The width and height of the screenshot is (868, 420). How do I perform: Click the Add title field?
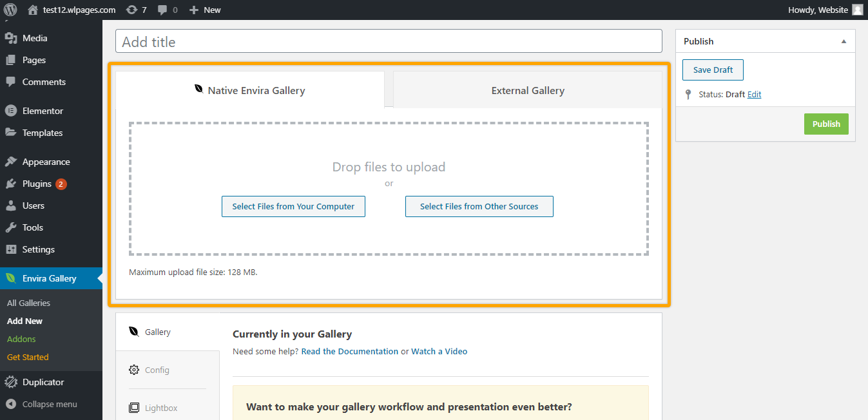coord(389,41)
